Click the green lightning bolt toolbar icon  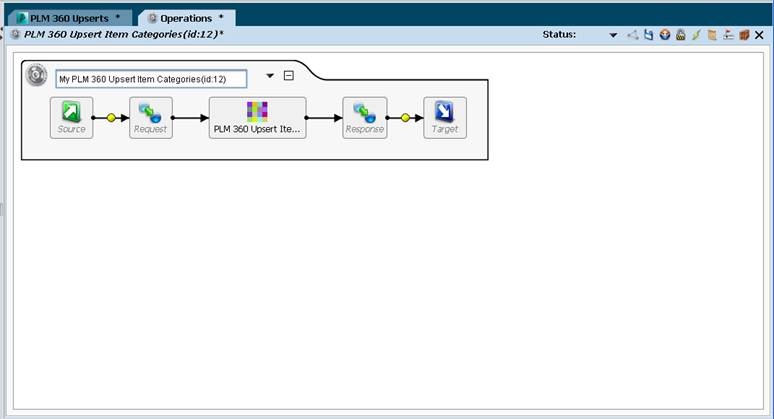point(696,35)
